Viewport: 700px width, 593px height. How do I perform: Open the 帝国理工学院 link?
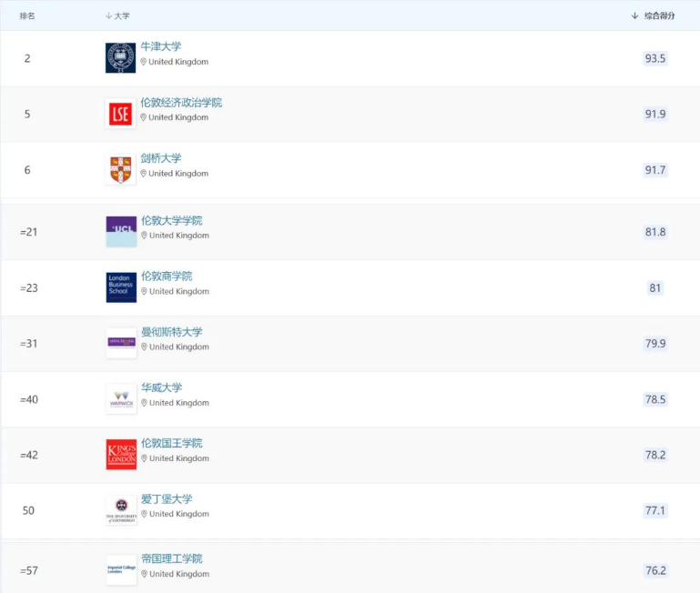tap(172, 558)
